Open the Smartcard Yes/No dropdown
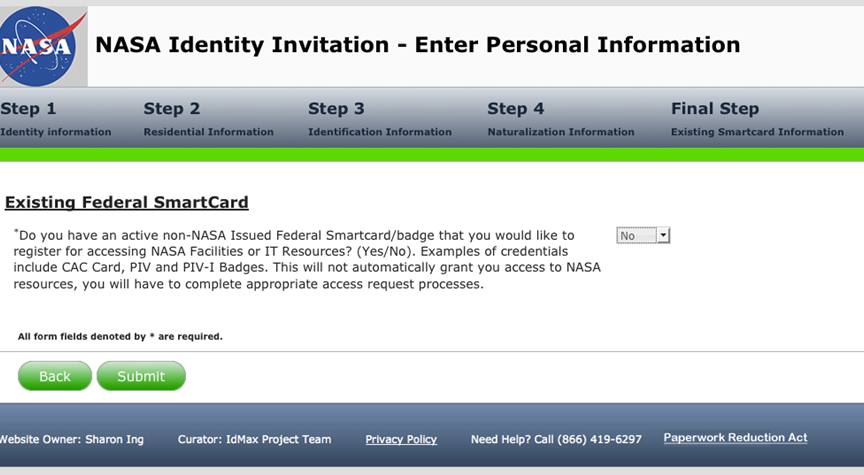This screenshot has width=864, height=475. click(x=643, y=236)
